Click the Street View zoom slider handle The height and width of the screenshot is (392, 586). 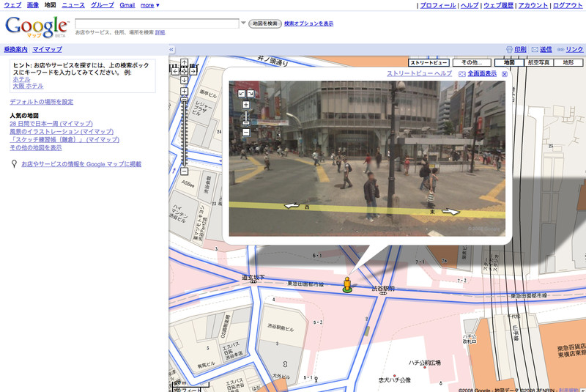tap(246, 123)
